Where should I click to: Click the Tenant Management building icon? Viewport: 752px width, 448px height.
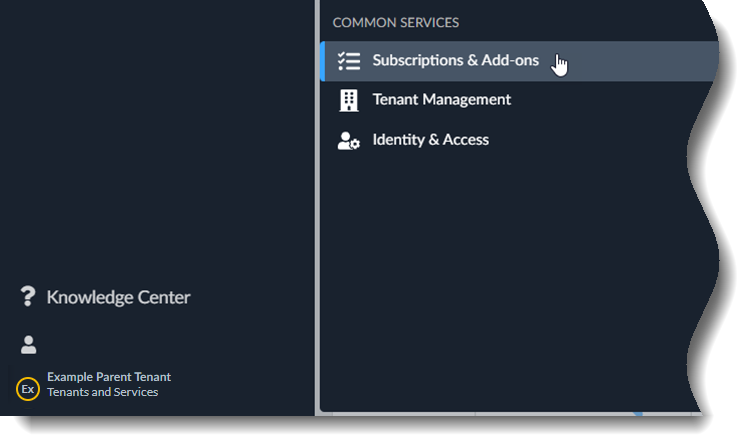point(349,100)
